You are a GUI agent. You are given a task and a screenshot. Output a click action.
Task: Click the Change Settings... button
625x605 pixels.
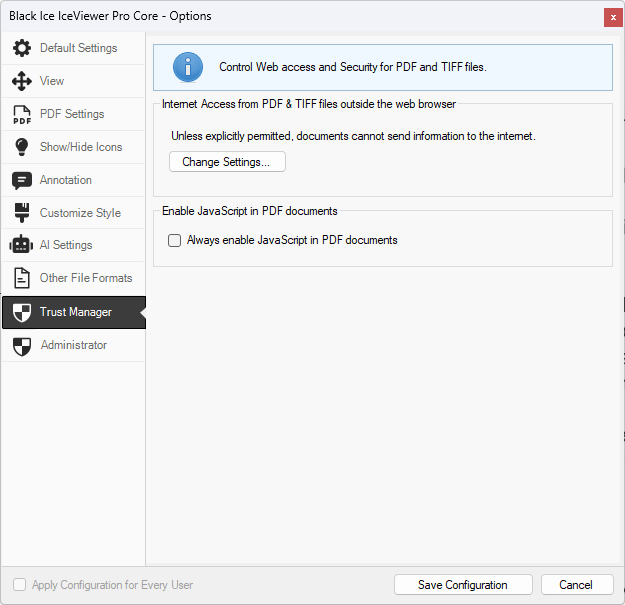(227, 162)
